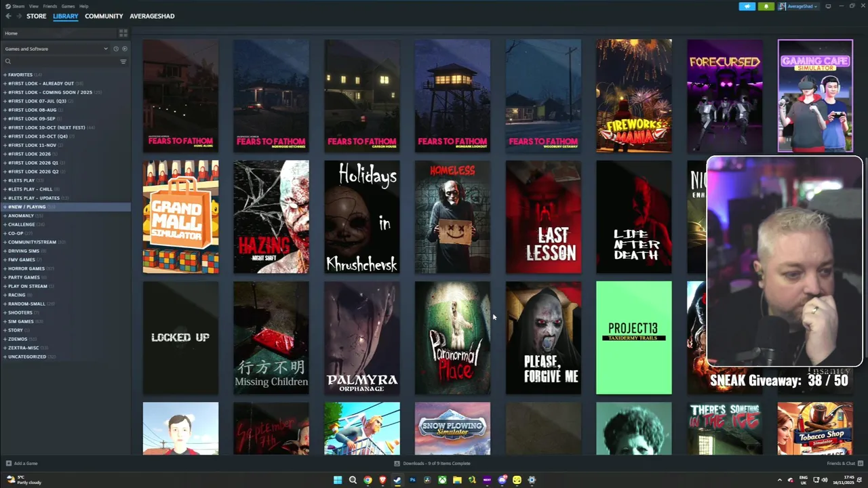Open Discord from taskbar
Viewport: 868px width, 488px height.
click(502, 480)
